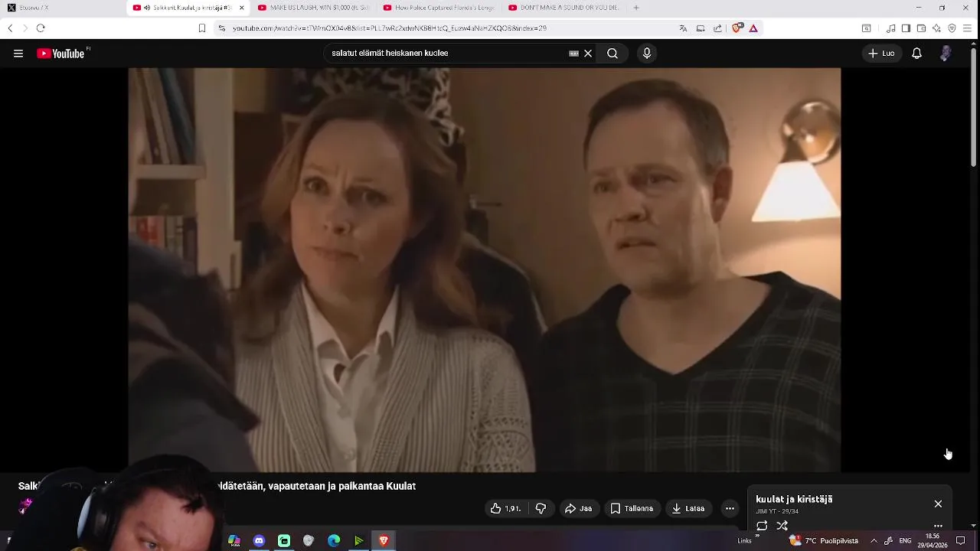Start voice search with microphone
This screenshot has height=551, width=980.
pos(647,54)
